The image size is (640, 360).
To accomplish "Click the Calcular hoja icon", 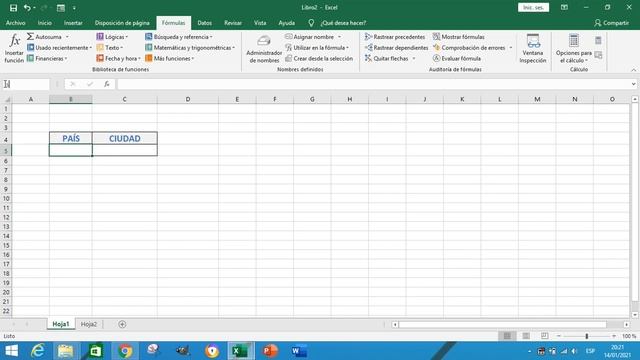I will pyautogui.click(x=598, y=55).
